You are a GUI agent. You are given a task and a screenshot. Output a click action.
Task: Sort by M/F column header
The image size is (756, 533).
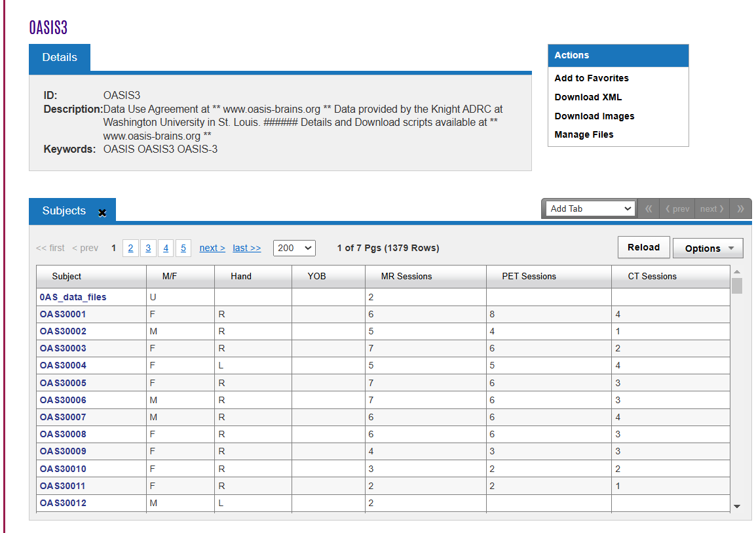coord(180,277)
